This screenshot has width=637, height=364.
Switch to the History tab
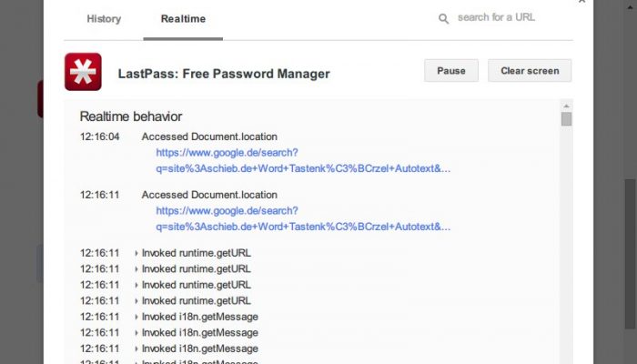pyautogui.click(x=104, y=19)
